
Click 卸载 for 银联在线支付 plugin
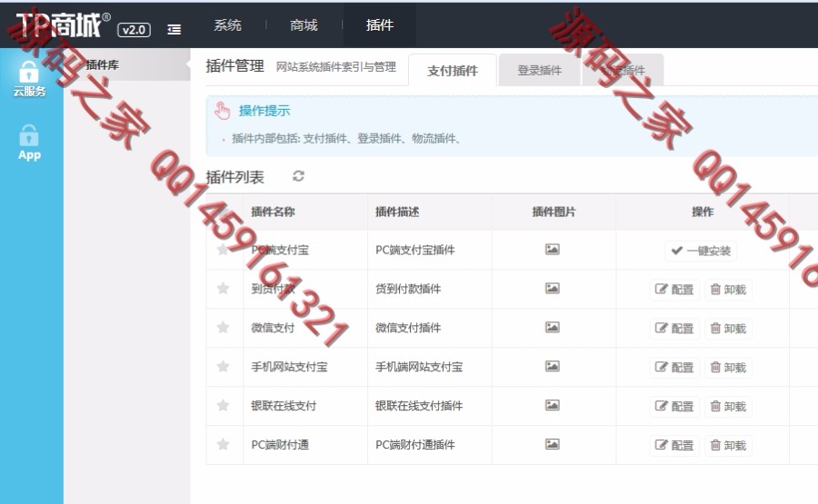click(728, 407)
